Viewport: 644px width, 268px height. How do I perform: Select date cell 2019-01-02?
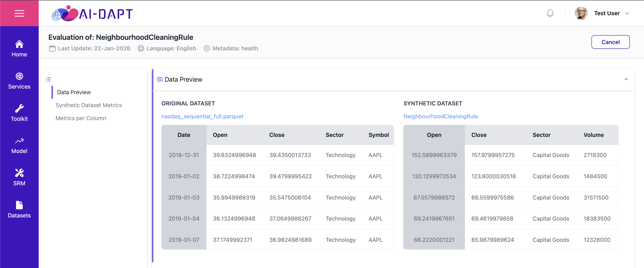coord(184,176)
